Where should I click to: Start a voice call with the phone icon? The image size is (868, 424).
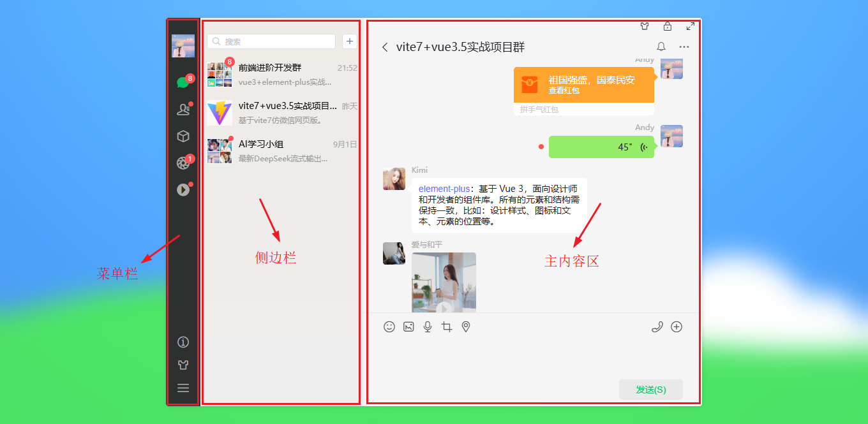[x=657, y=326]
